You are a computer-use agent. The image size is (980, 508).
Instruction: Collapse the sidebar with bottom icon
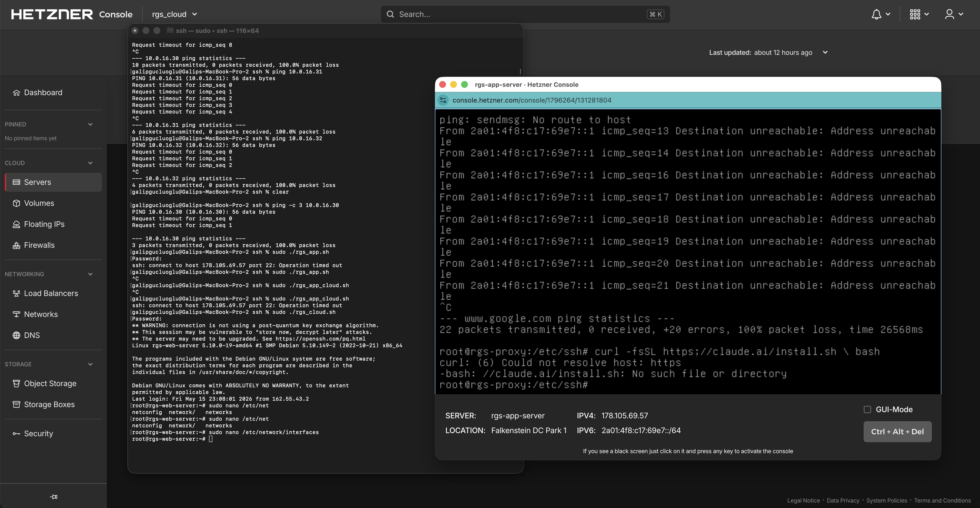click(x=54, y=497)
